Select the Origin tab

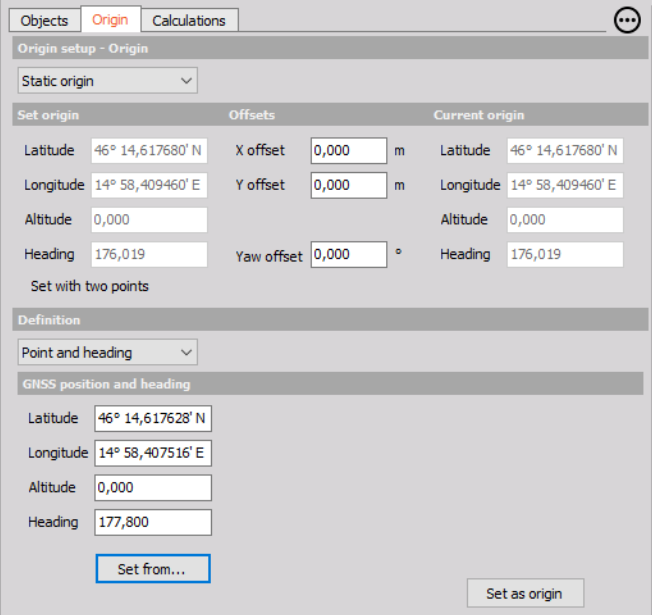[x=110, y=20]
